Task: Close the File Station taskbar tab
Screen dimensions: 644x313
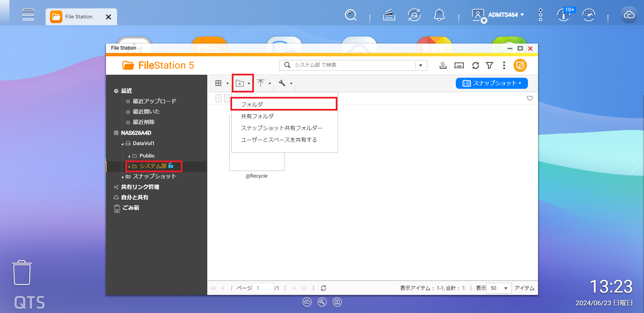Action: click(x=108, y=17)
